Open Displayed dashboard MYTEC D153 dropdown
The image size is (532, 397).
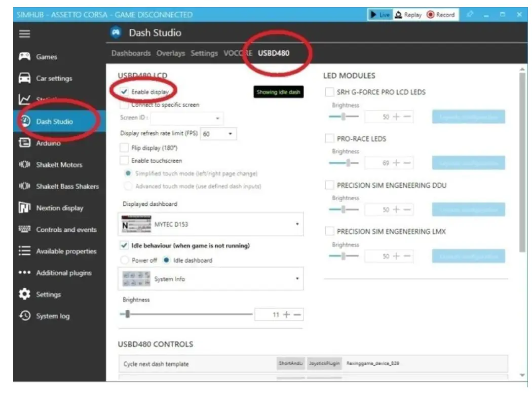point(211,224)
